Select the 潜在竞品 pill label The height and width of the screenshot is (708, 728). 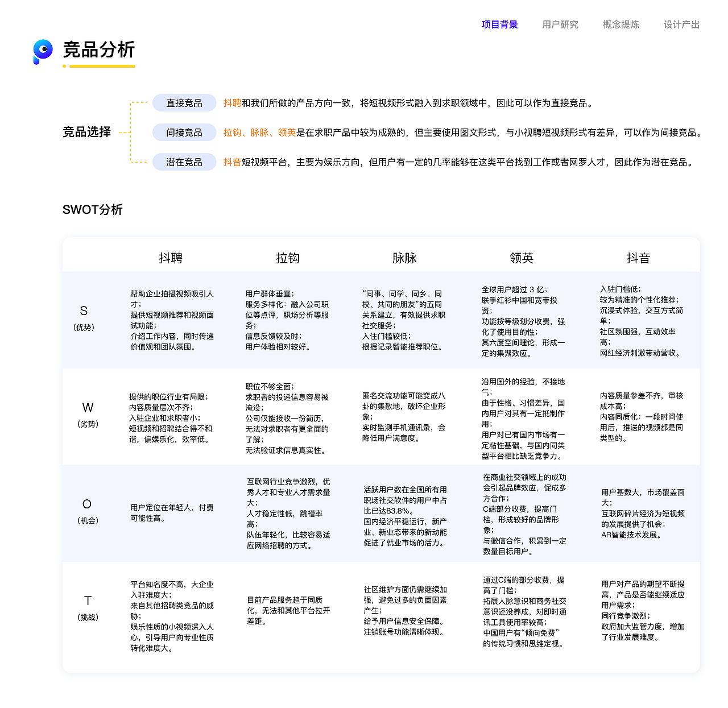[x=184, y=162]
